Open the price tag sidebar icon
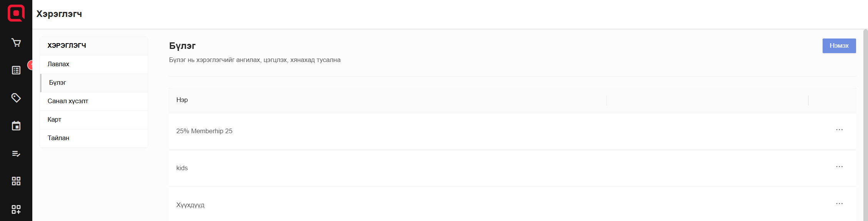Screen dimensions: 868x221 (x=16, y=98)
